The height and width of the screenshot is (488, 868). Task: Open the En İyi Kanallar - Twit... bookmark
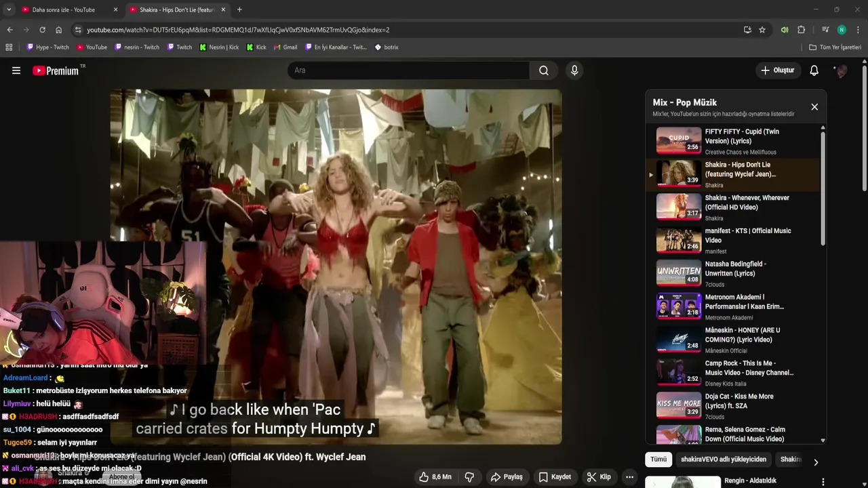336,47
